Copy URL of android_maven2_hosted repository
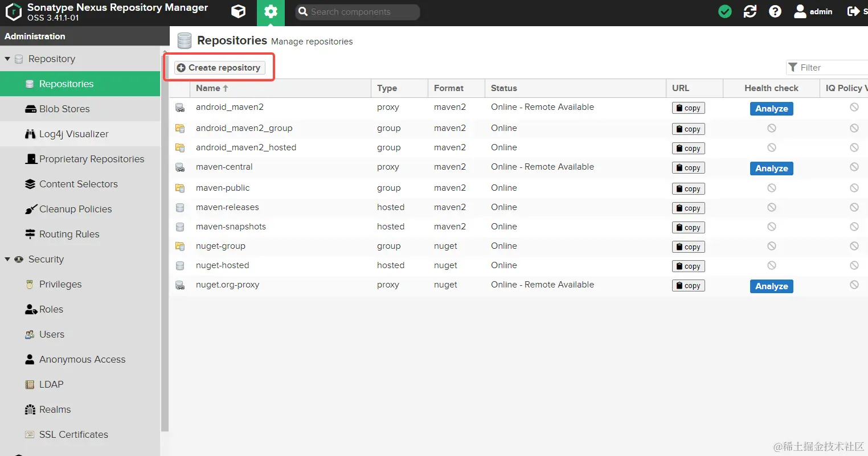868x456 pixels. (x=689, y=149)
